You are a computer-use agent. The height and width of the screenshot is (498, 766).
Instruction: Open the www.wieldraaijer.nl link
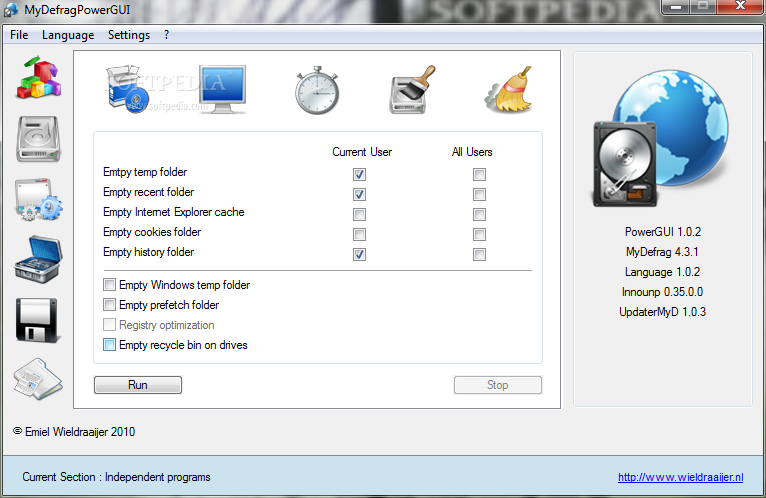pyautogui.click(x=681, y=477)
